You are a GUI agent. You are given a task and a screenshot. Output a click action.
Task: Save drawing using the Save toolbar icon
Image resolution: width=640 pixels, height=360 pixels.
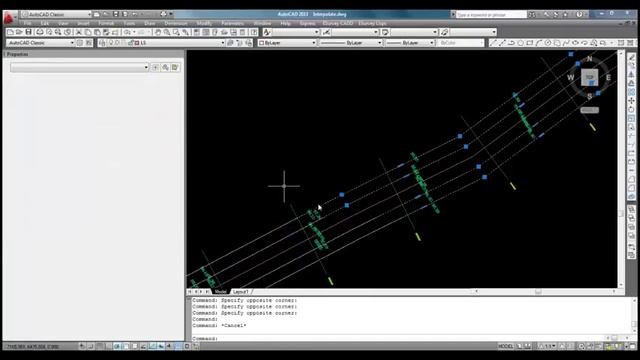click(x=28, y=32)
